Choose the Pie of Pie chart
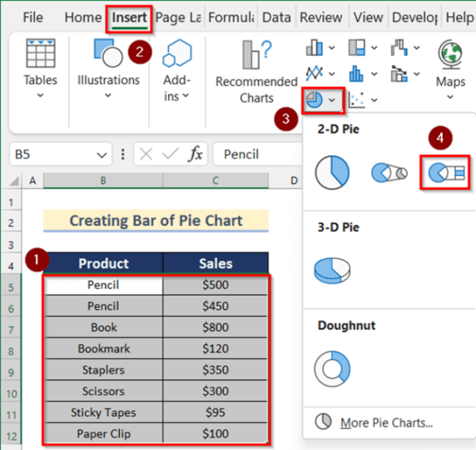The height and width of the screenshot is (450, 476). (x=389, y=173)
